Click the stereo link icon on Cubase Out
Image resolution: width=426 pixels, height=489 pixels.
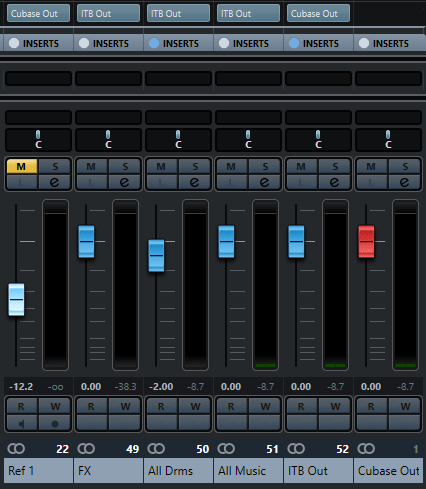[x=366, y=449]
